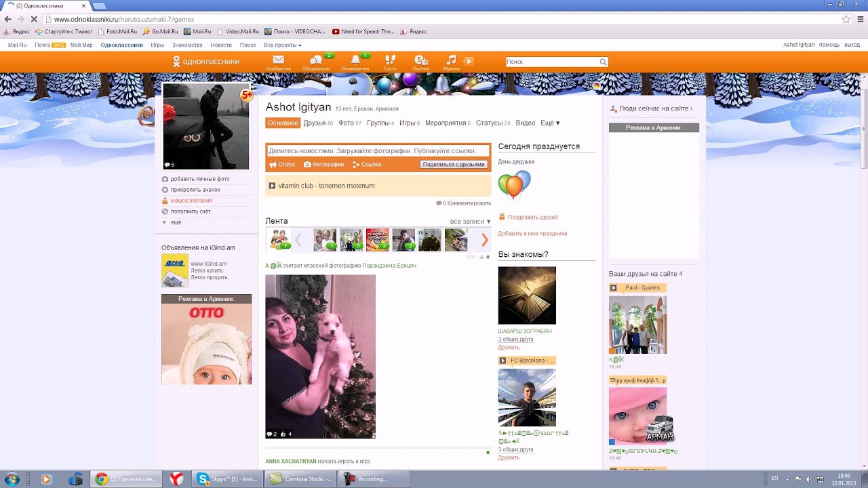868x488 pixels.
Task: Click the orange music play button
Action: 469,61
